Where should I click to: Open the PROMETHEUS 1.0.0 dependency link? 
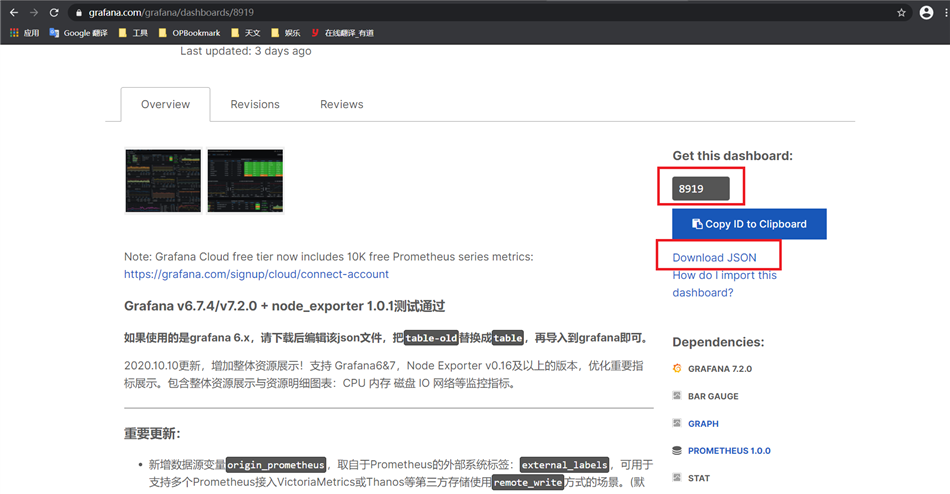[729, 451]
